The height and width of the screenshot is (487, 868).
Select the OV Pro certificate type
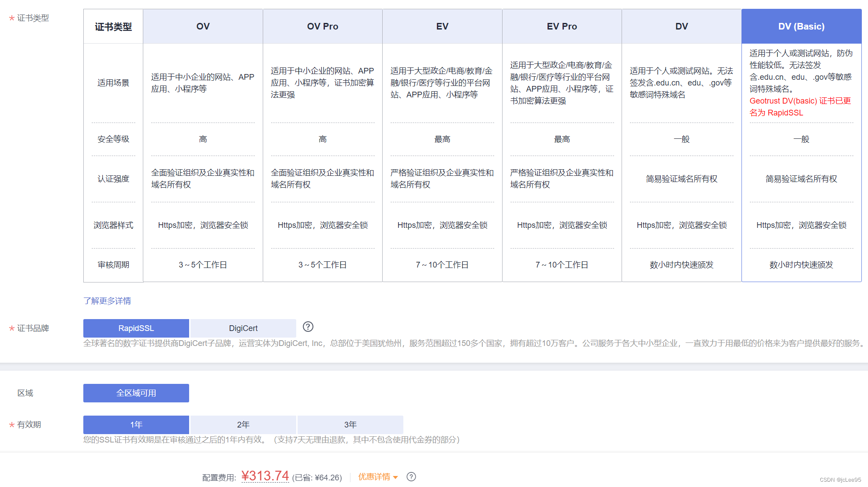323,26
